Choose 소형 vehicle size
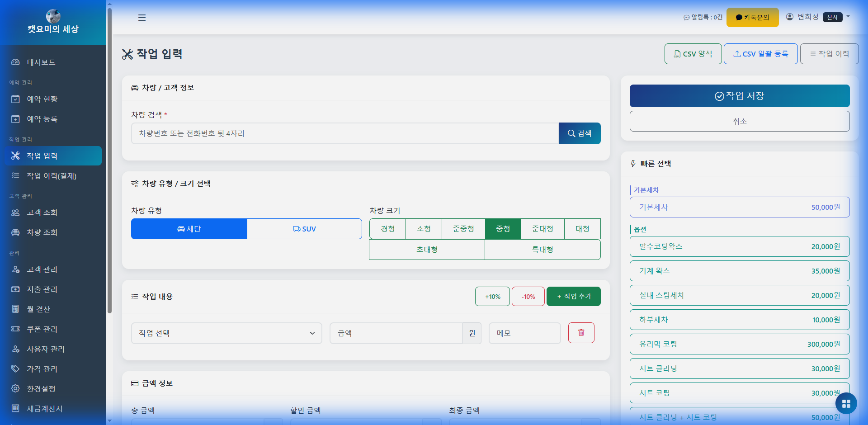 click(x=424, y=229)
